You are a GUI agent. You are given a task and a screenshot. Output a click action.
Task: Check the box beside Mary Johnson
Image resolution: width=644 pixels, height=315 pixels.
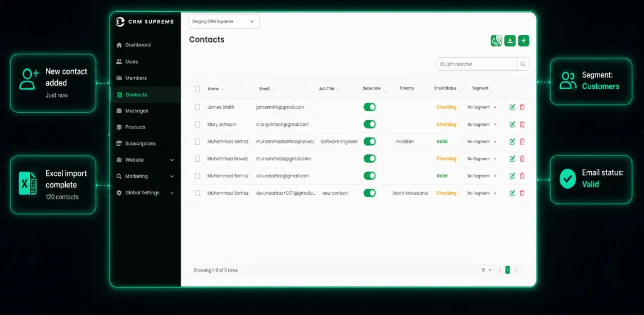(198, 124)
